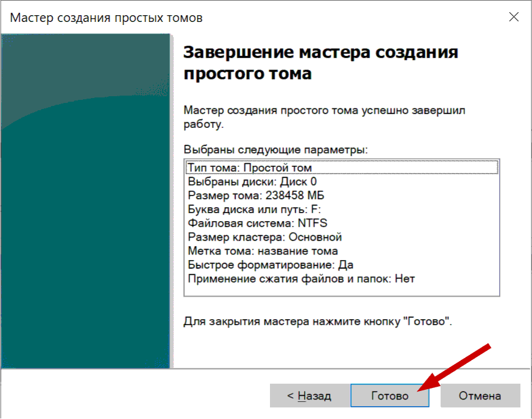
Task: Click the "Выбраны следующие параметры:" label
Action: [x=275, y=149]
